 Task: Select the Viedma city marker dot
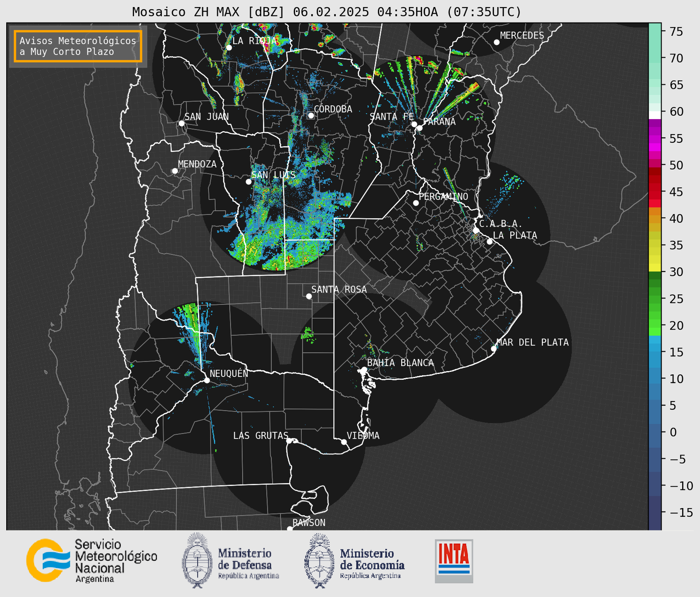[344, 442]
